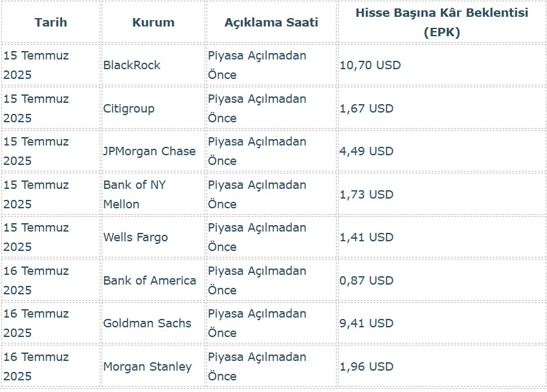Select the Wells Fargo cell
Viewport: 547px width, 392px height.
[x=135, y=237]
